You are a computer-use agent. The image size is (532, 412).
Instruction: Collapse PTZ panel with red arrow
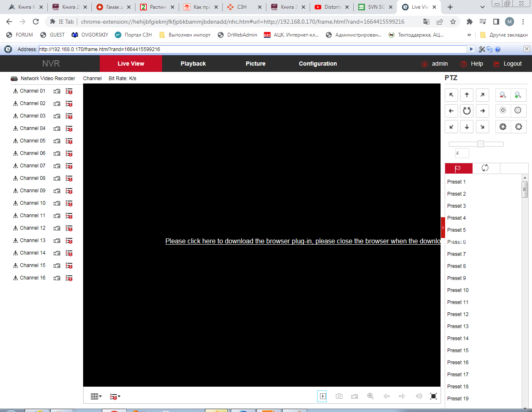(x=443, y=228)
